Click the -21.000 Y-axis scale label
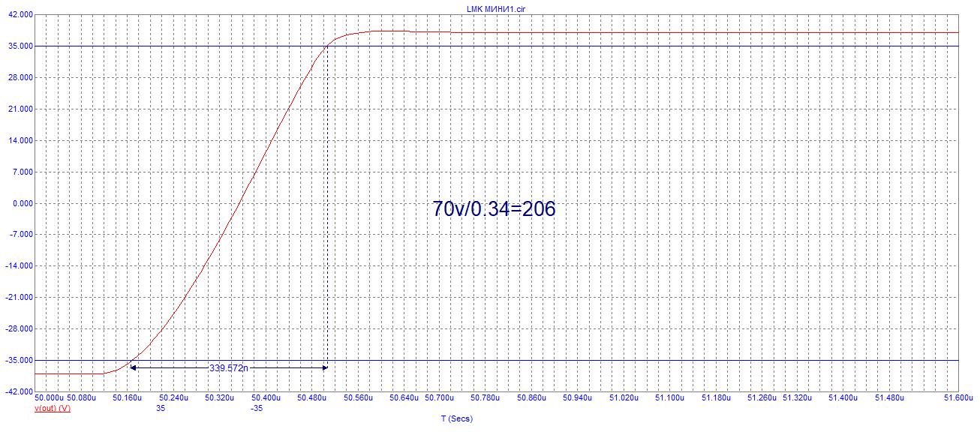Image resolution: width=980 pixels, height=432 pixels. coord(20,297)
